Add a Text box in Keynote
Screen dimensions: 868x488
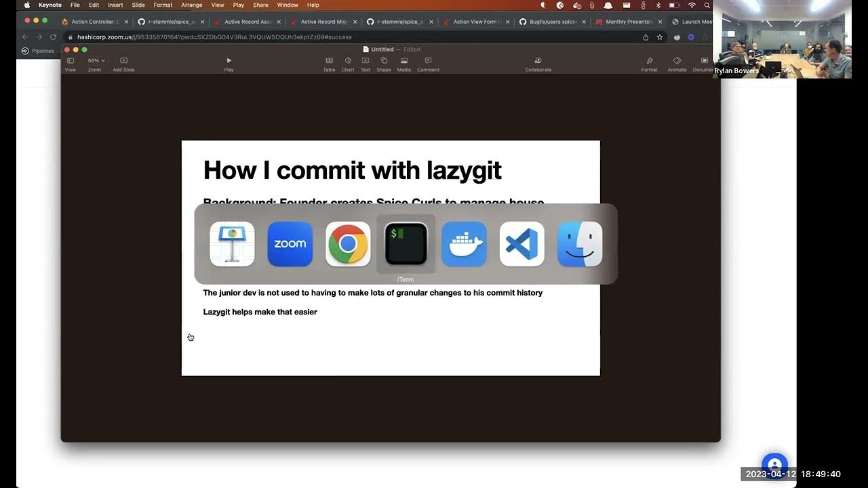coord(366,64)
